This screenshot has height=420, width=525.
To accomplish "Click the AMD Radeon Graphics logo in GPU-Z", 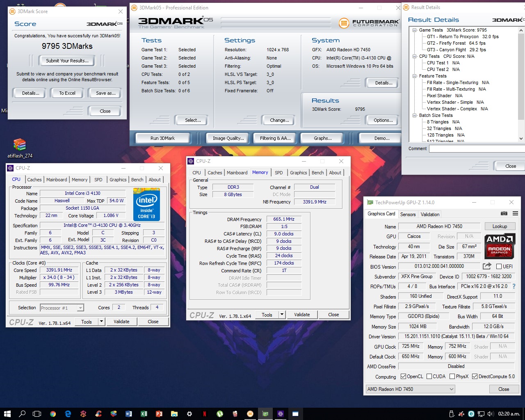I will click(499, 245).
